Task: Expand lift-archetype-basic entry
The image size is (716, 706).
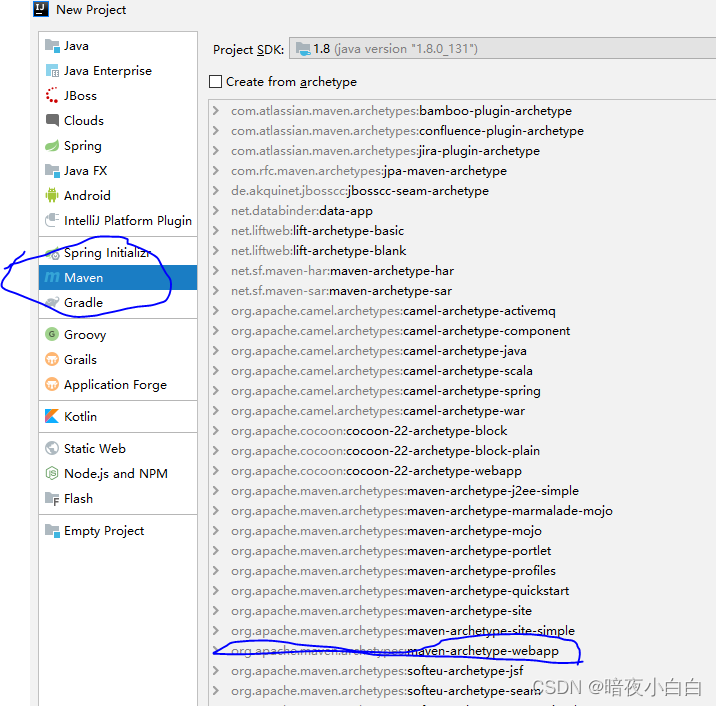Action: pyautogui.click(x=216, y=231)
